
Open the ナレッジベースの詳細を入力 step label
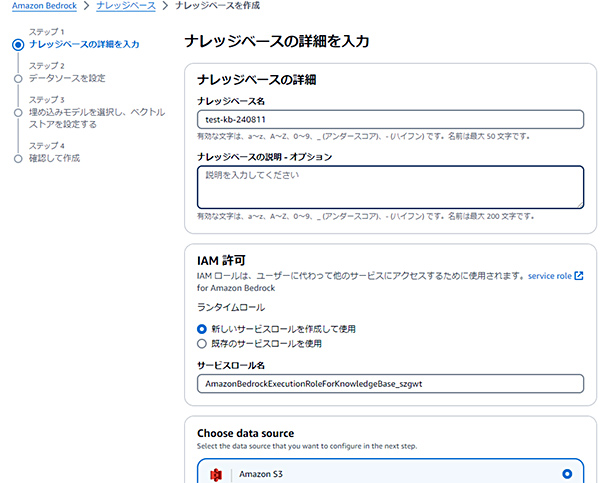(x=84, y=45)
